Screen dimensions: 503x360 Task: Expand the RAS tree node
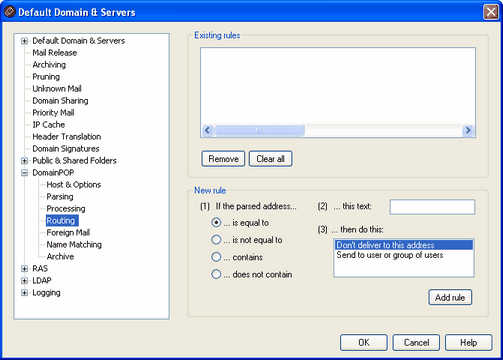coord(24,269)
